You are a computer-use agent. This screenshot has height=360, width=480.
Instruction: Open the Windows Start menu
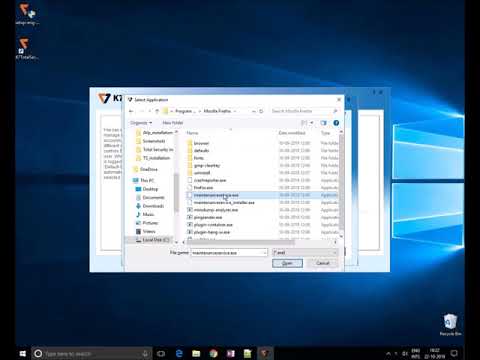23,353
